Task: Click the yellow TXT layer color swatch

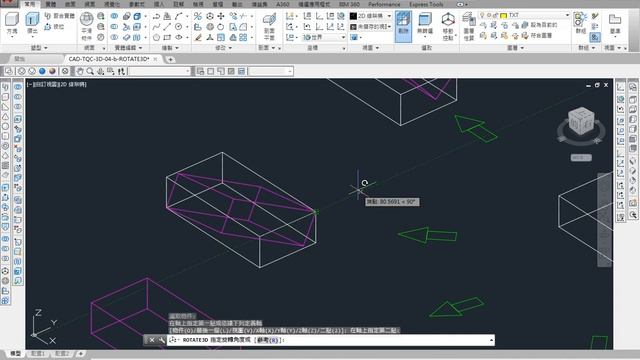Action: tap(503, 16)
